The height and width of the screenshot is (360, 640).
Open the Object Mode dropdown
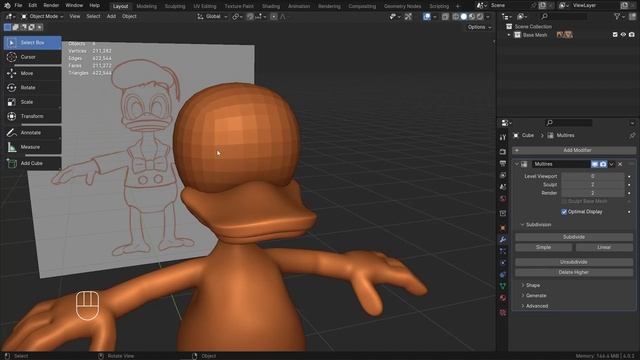point(42,16)
